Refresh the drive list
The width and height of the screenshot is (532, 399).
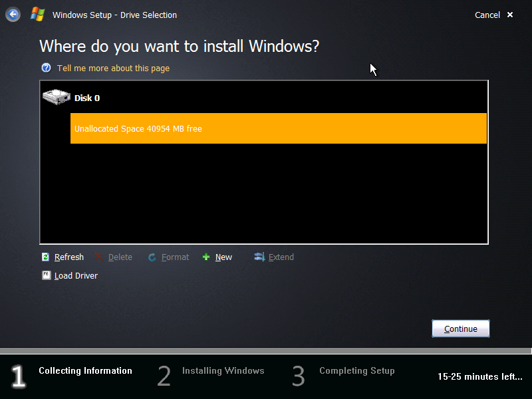(x=69, y=257)
